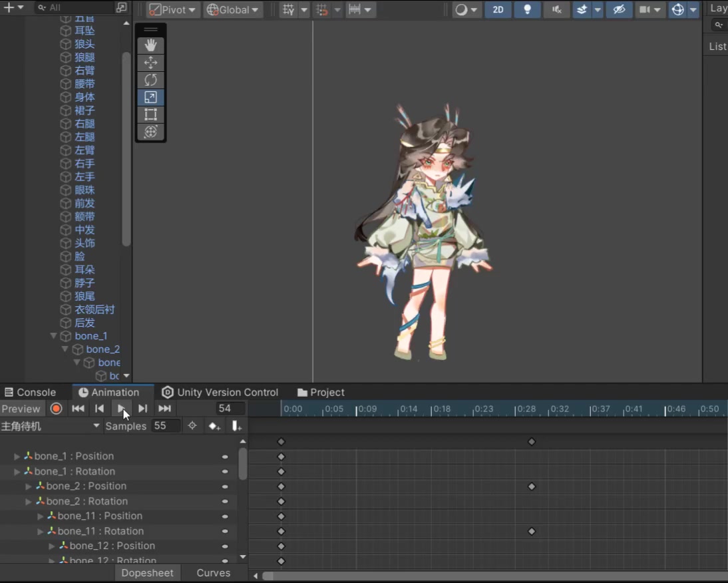Toggle 2D scene view mode

(498, 10)
